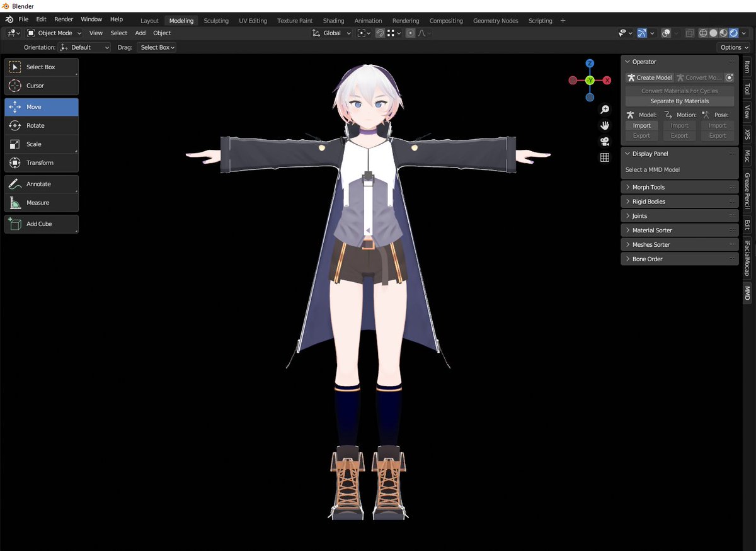Image resolution: width=756 pixels, height=551 pixels.
Task: Expand the Material Sorter panel
Action: (679, 230)
